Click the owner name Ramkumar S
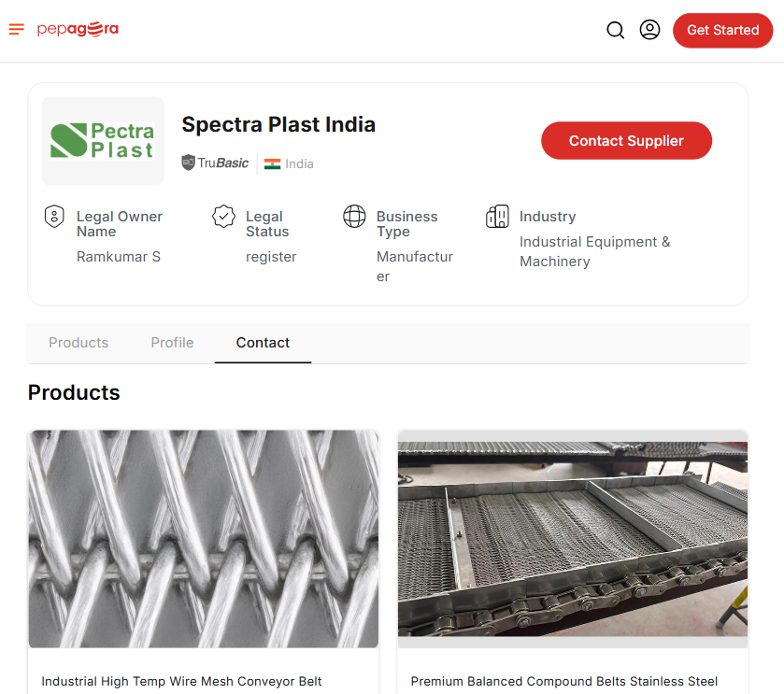 (119, 257)
